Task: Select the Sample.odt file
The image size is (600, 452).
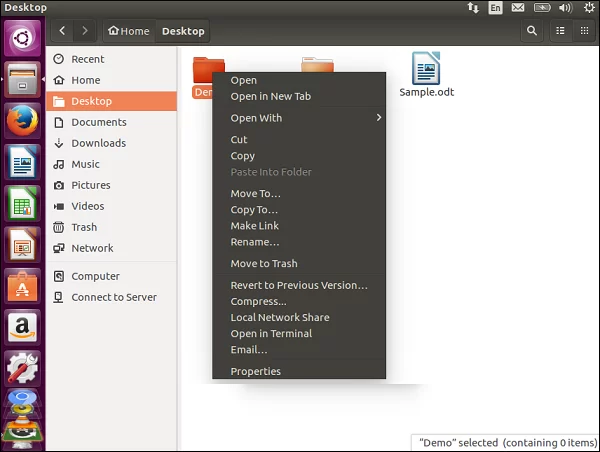Action: pyautogui.click(x=426, y=75)
